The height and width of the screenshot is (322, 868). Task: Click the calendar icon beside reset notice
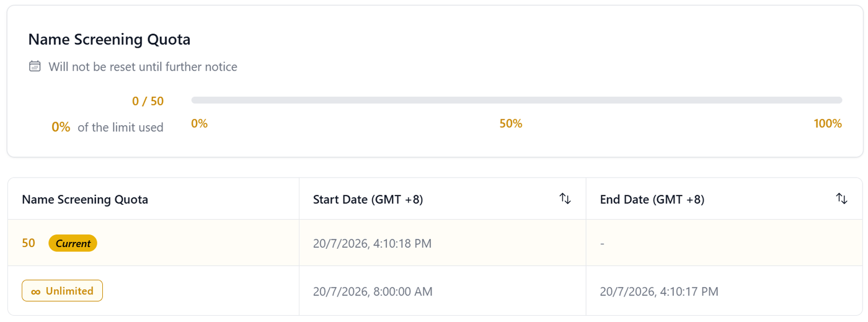[35, 66]
